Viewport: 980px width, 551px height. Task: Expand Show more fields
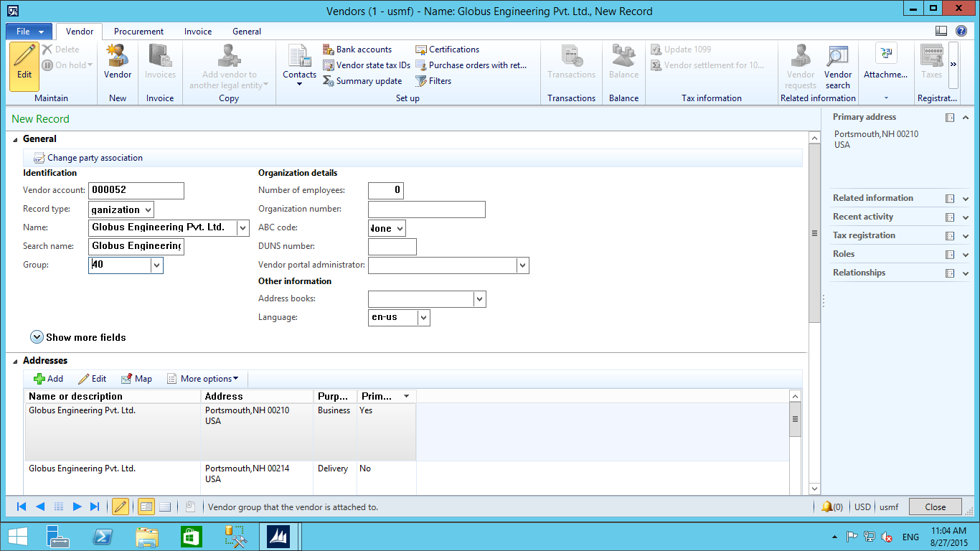[x=78, y=337]
